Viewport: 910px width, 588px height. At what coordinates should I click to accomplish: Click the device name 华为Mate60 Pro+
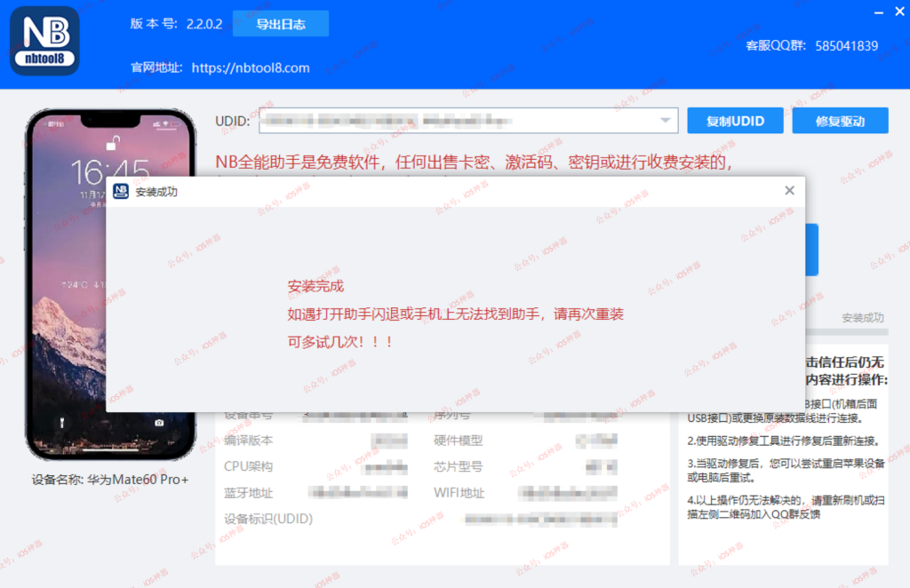(x=138, y=480)
